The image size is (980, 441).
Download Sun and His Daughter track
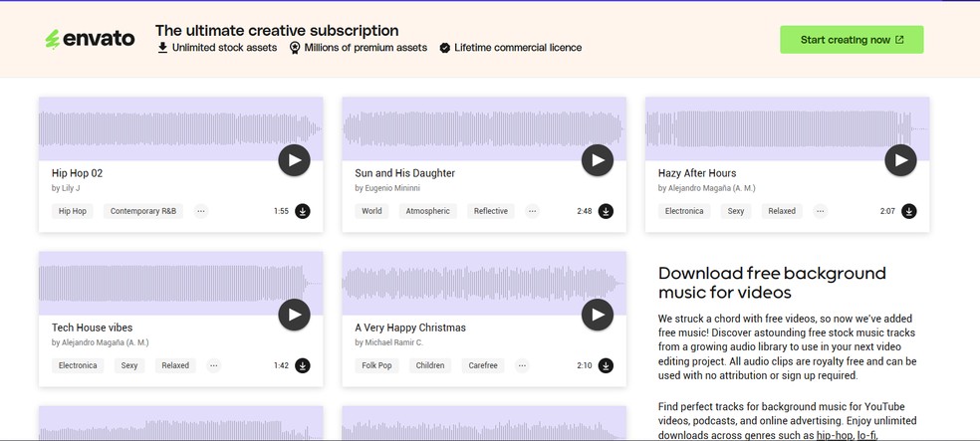coord(606,211)
